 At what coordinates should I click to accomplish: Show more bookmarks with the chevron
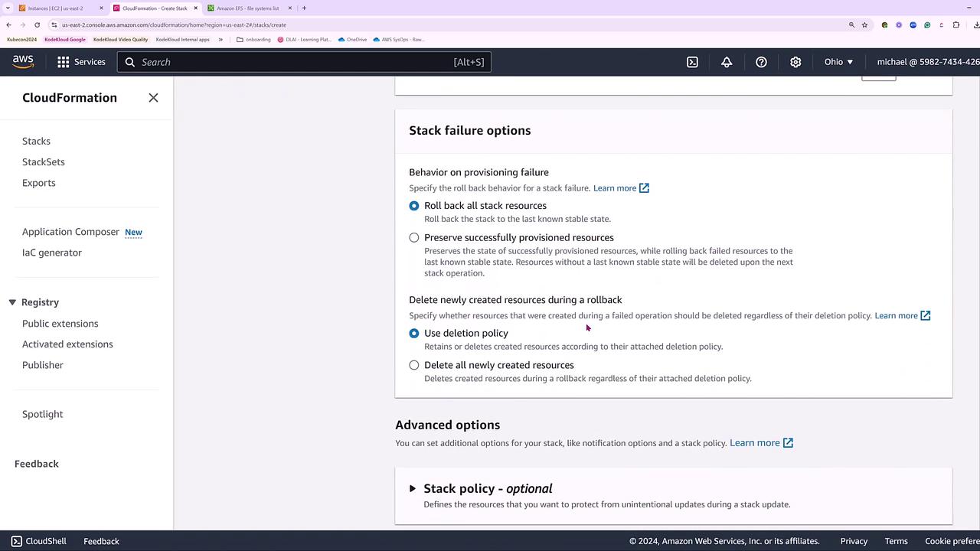220,39
